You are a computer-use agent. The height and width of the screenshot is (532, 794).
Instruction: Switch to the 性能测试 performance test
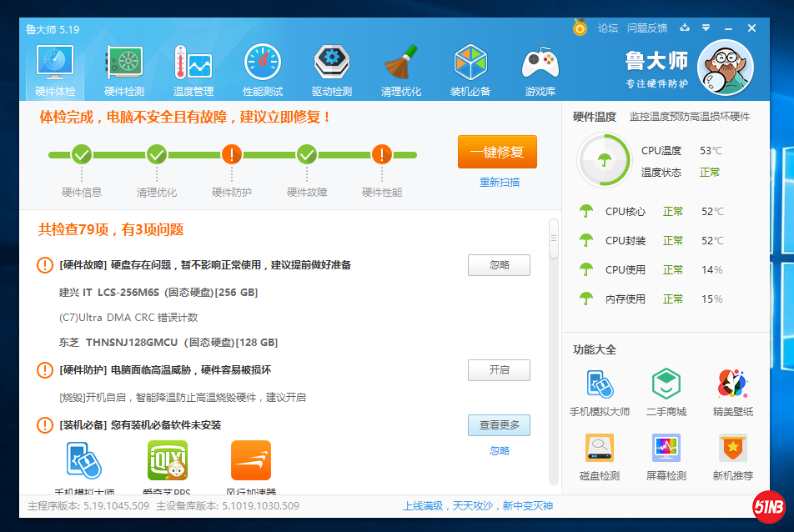point(263,70)
